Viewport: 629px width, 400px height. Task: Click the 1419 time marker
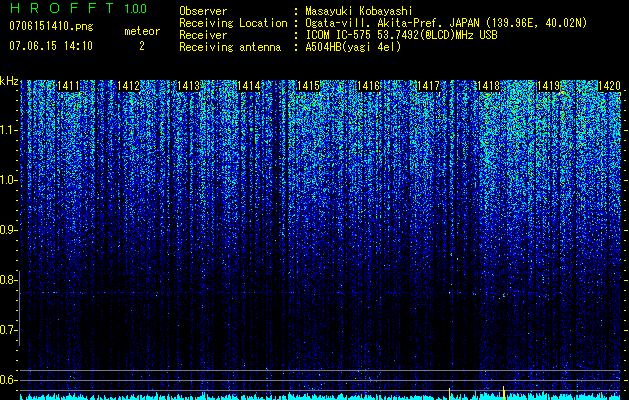(x=548, y=86)
